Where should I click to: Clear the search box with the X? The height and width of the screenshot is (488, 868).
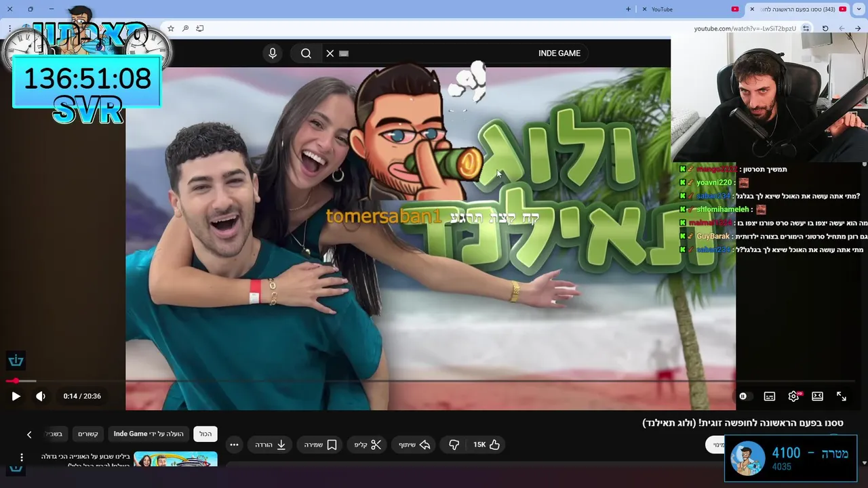[x=330, y=54]
